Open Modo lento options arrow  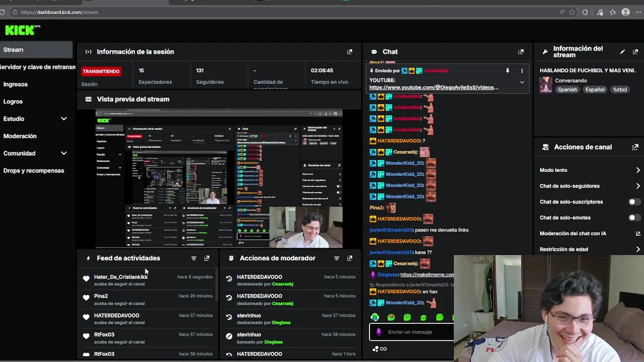(x=638, y=170)
